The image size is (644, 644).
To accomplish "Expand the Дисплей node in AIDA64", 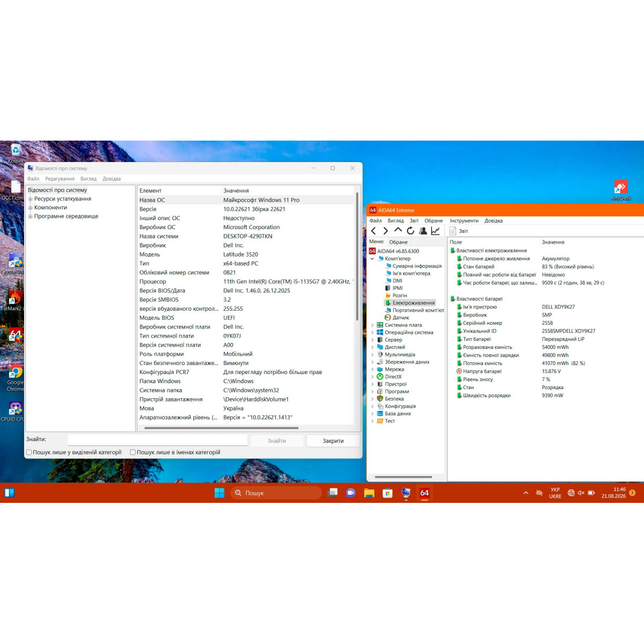I will [x=372, y=347].
